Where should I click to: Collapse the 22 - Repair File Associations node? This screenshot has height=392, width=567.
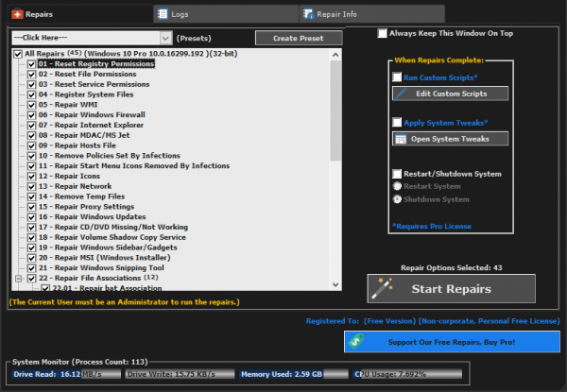[x=19, y=279]
